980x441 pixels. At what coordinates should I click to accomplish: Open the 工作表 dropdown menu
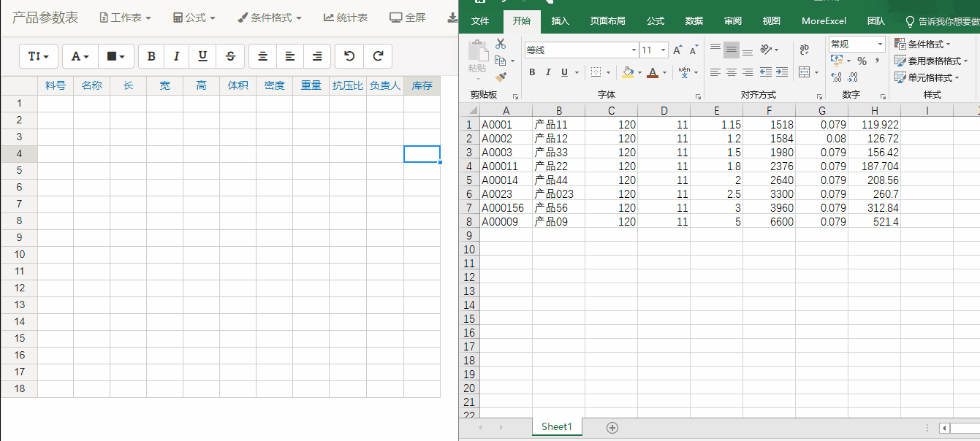coord(125,18)
